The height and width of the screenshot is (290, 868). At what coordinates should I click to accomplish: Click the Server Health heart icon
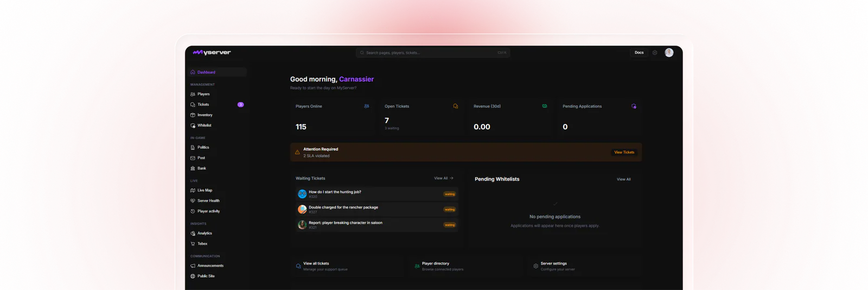coord(193,201)
